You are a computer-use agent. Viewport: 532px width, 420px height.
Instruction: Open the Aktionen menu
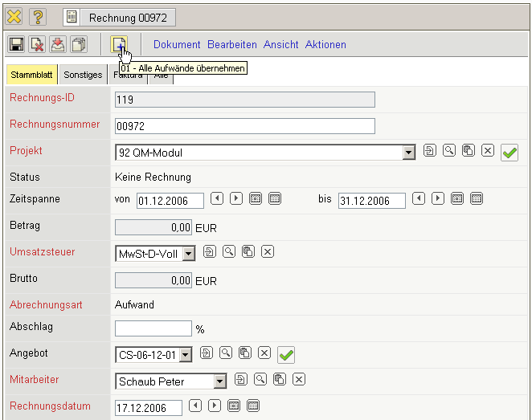325,45
